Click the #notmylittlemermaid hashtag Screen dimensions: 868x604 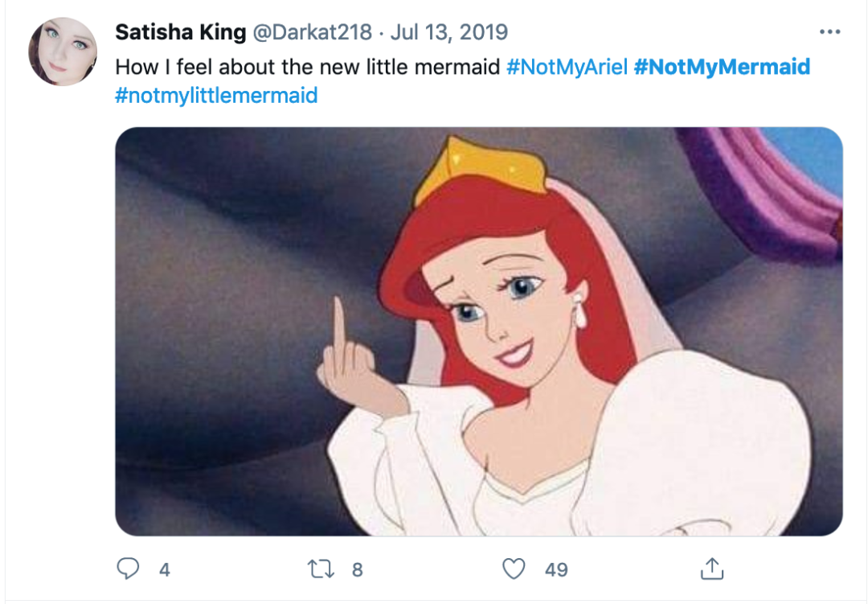pos(216,96)
